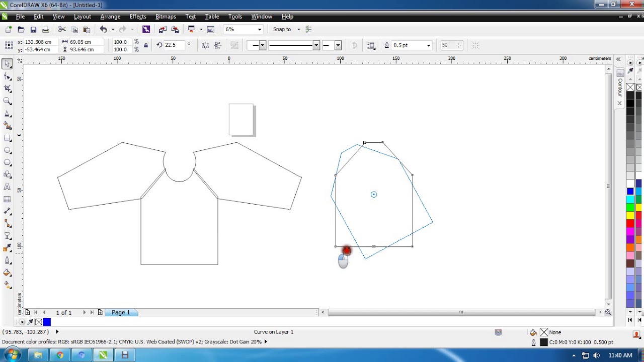Click the New document icon

(9, 30)
